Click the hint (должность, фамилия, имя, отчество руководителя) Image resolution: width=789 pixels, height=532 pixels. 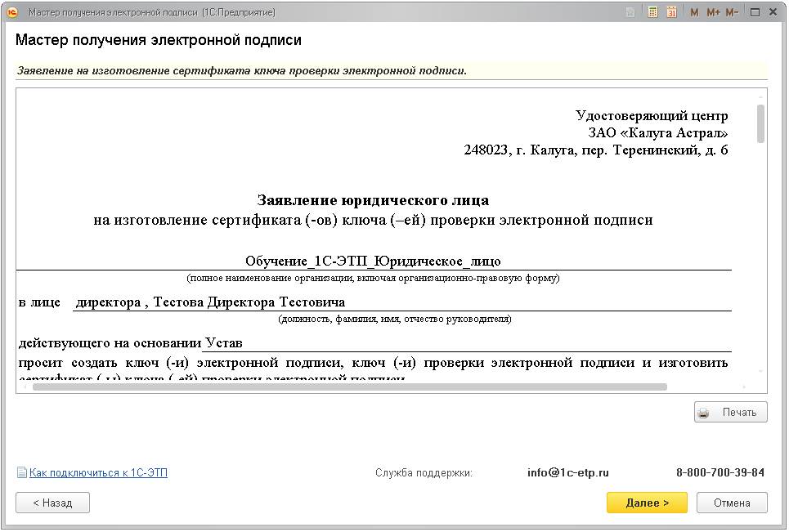[x=395, y=319]
